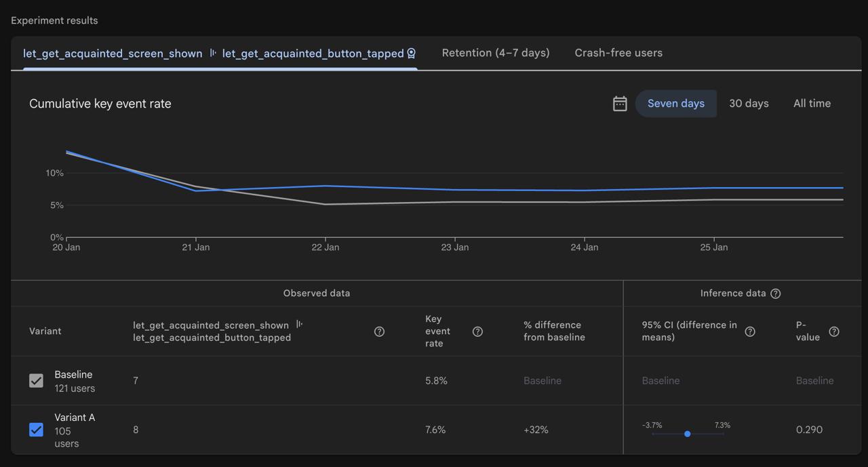Open the P-value help tooltip icon

pos(834,331)
